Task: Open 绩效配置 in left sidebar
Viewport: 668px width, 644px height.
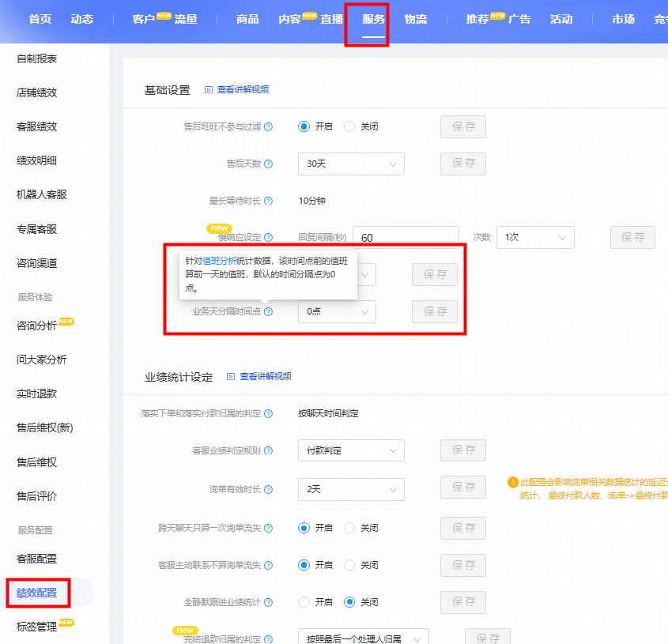Action: [x=36, y=593]
